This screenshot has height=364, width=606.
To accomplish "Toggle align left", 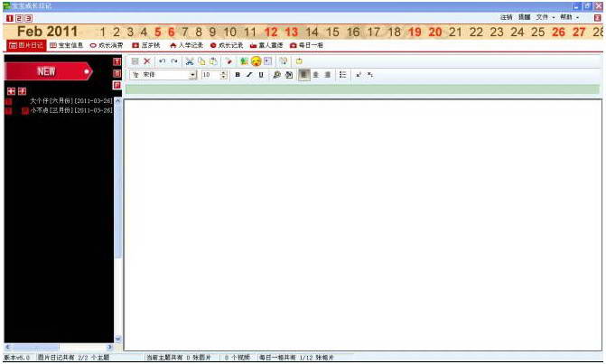I will point(304,75).
